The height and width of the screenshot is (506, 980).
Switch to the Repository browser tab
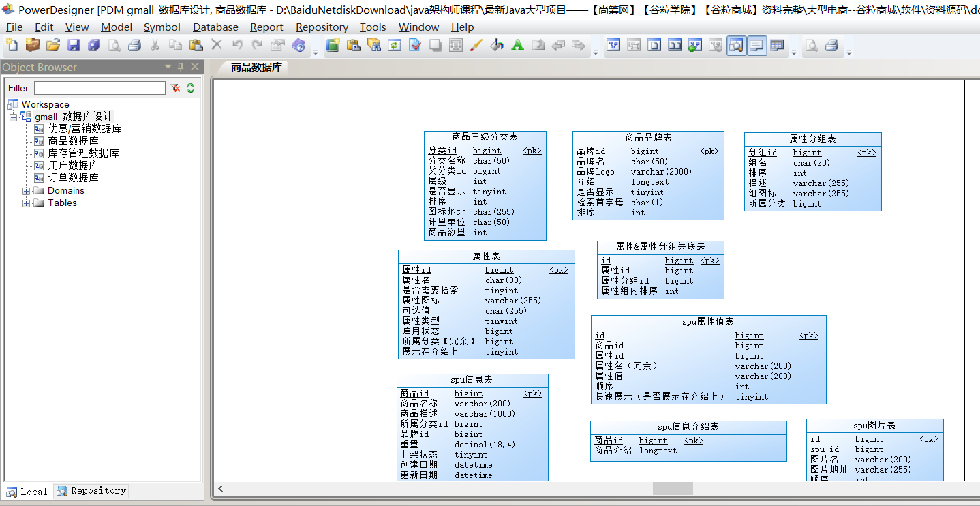pos(91,490)
